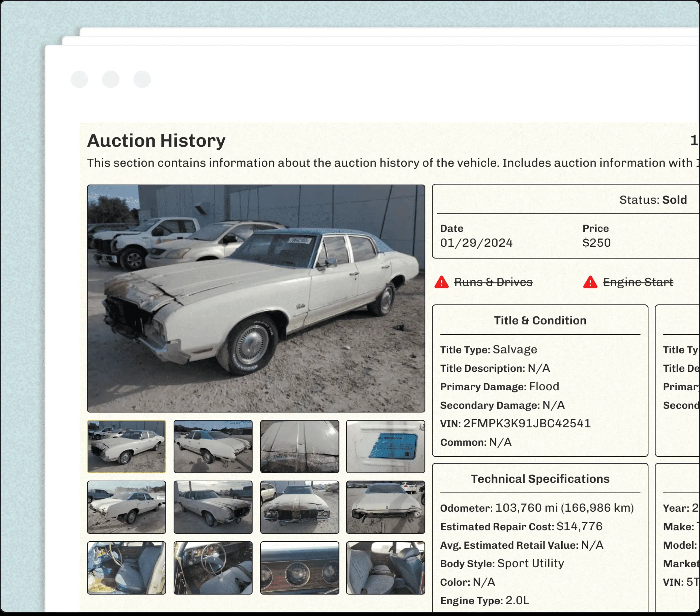The height and width of the screenshot is (616, 700).
Task: Click the Auction History heading
Action: coord(156,141)
